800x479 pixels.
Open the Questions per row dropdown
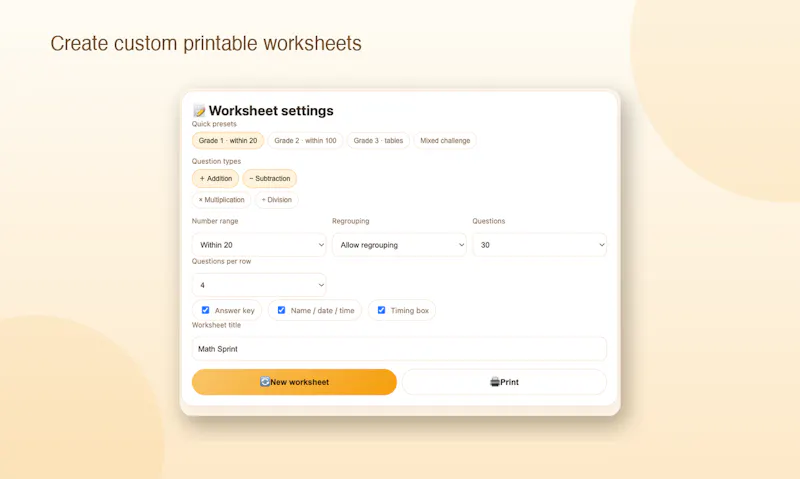[259, 285]
